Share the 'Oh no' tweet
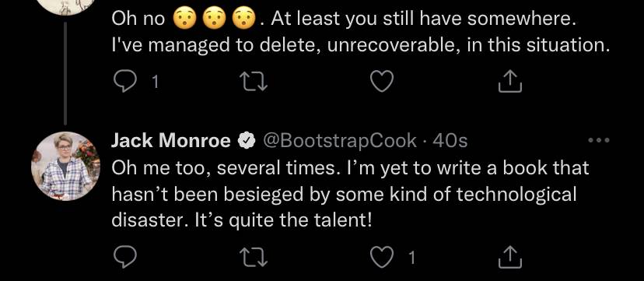The width and height of the screenshot is (644, 281). pos(510,81)
